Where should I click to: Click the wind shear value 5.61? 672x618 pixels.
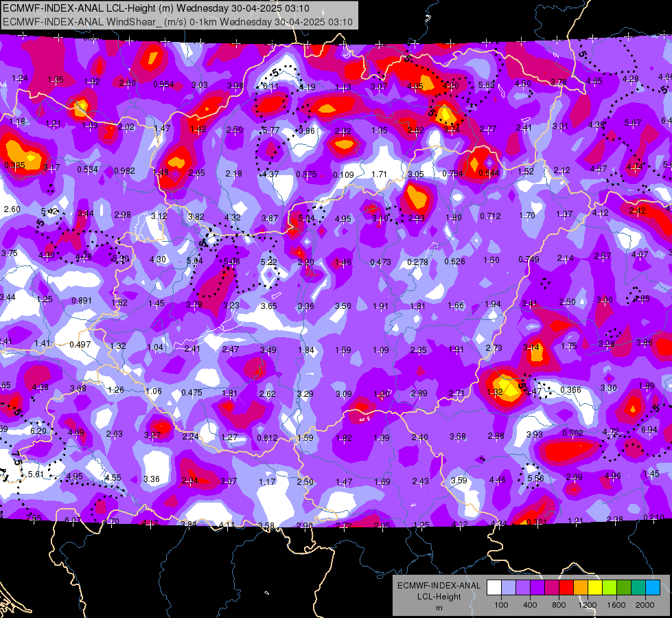coord(36,474)
